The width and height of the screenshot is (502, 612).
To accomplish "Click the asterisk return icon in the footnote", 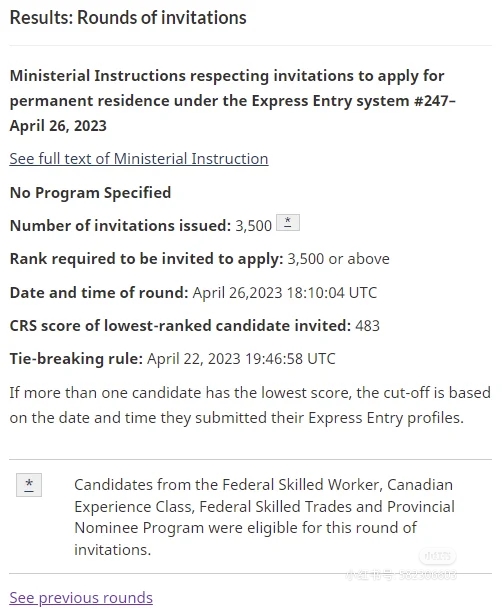I will (29, 485).
